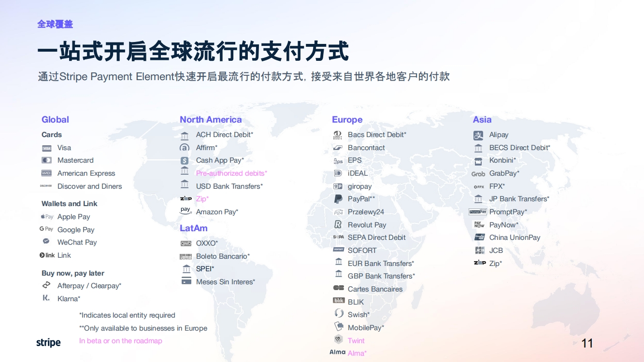Screen dimensions: 644x362
Task: Click the China UnionPay icon
Action: (x=479, y=237)
